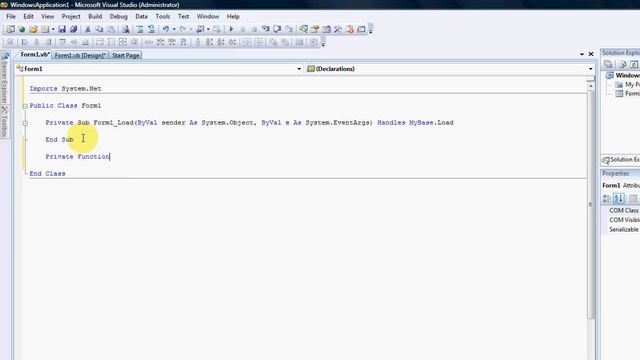Close the current document with the X button
640x360 pixels.
coord(591,54)
